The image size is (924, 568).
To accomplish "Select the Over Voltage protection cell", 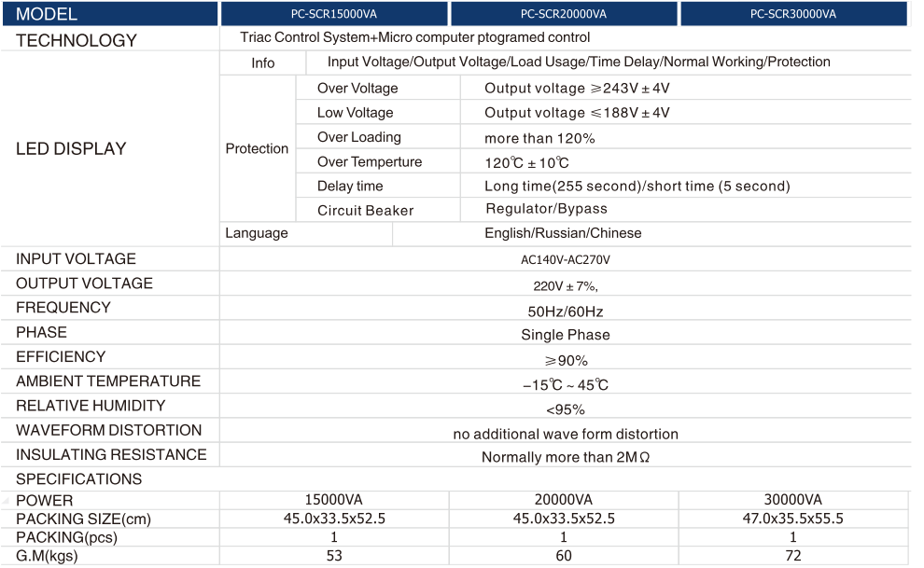I will 357,89.
